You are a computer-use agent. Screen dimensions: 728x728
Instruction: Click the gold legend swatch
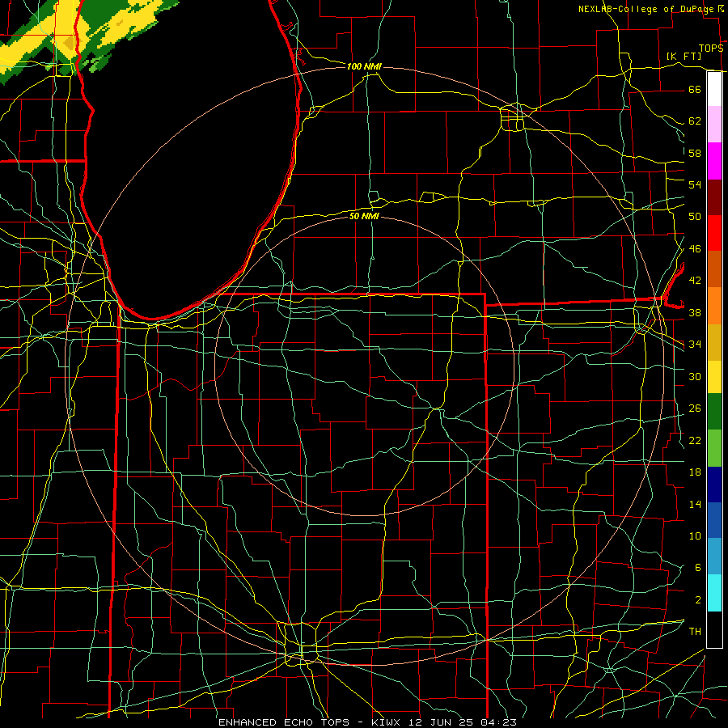tap(714, 342)
